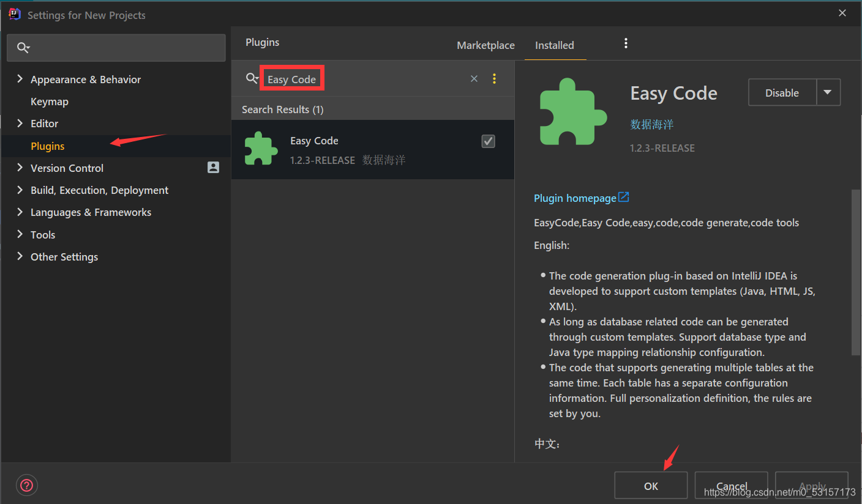The image size is (862, 504).
Task: Select Appearance & Behavior label
Action: click(x=86, y=80)
